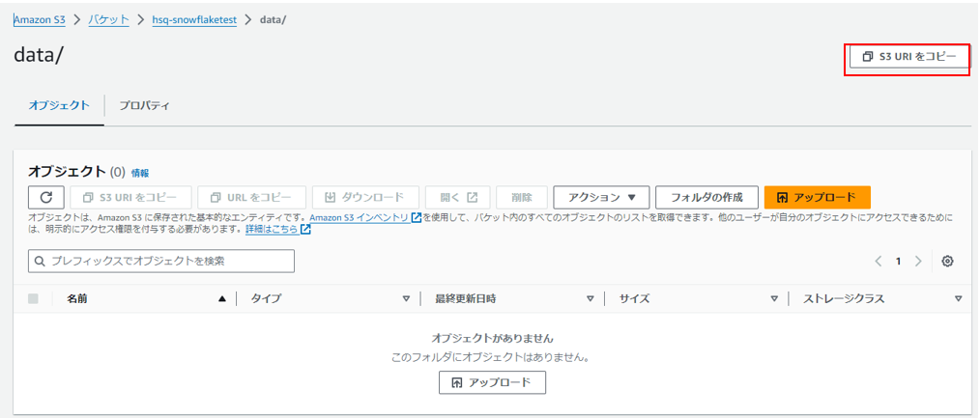Click the search magnifier icon in prefix field
Image resolution: width=980 pixels, height=418 pixels.
(40, 262)
